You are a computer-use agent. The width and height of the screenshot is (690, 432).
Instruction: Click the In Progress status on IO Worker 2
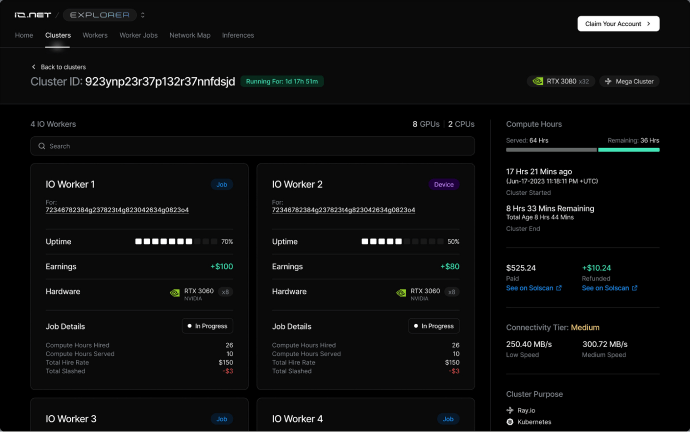point(434,326)
